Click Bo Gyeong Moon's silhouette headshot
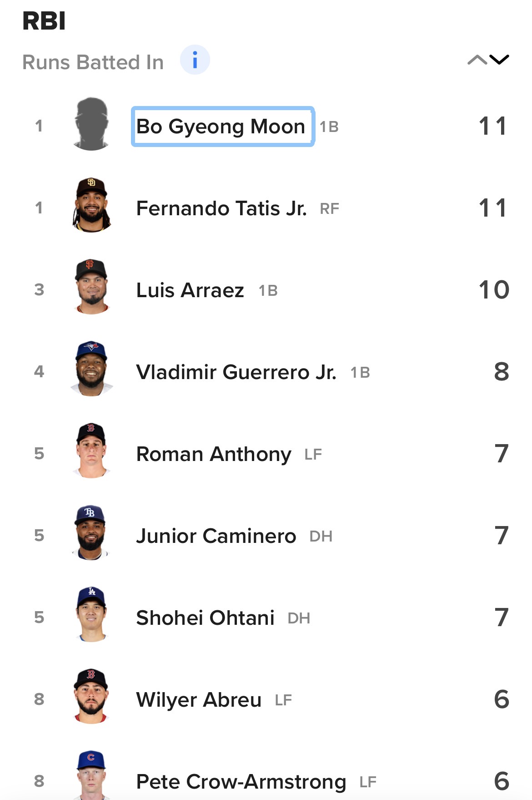Image resolution: width=532 pixels, height=800 pixels. 91,124
